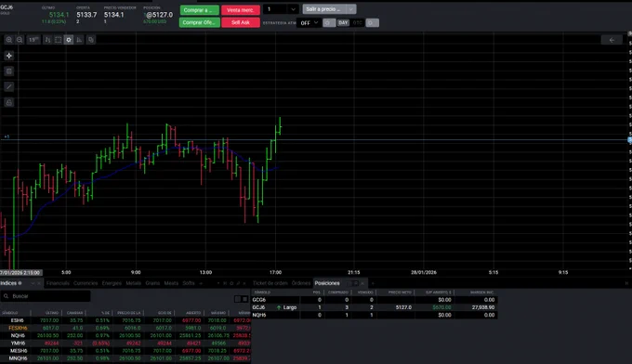
Task: Add a new panel tab next to Posiciones
Action: click(373, 283)
